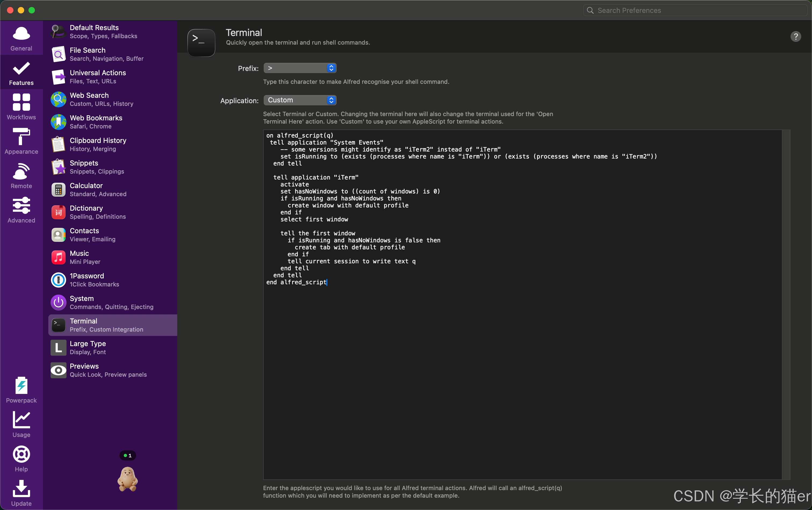Click the large Terminal header icon

pos(201,42)
